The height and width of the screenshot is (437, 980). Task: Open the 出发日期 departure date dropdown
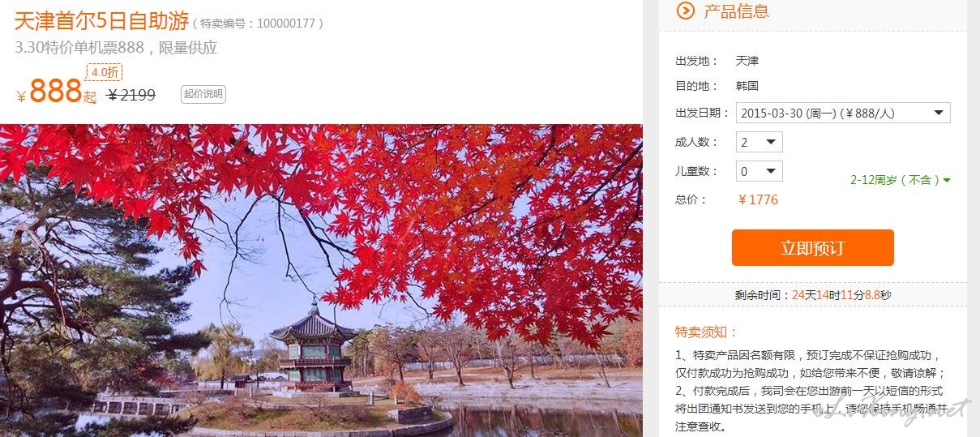point(843,113)
